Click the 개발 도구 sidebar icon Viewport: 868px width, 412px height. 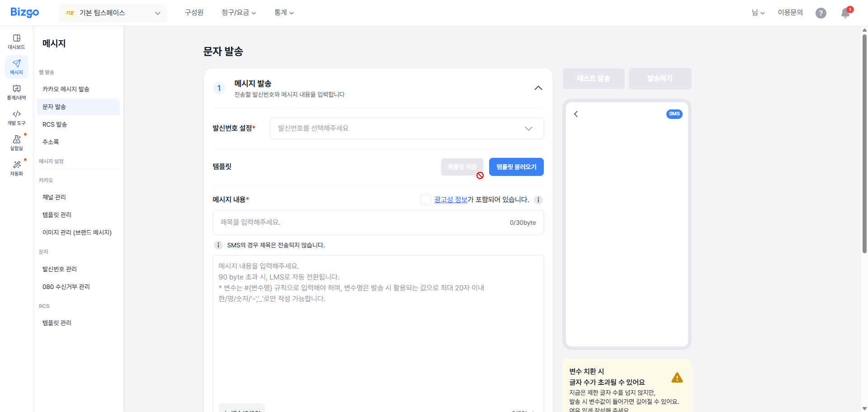(16, 118)
